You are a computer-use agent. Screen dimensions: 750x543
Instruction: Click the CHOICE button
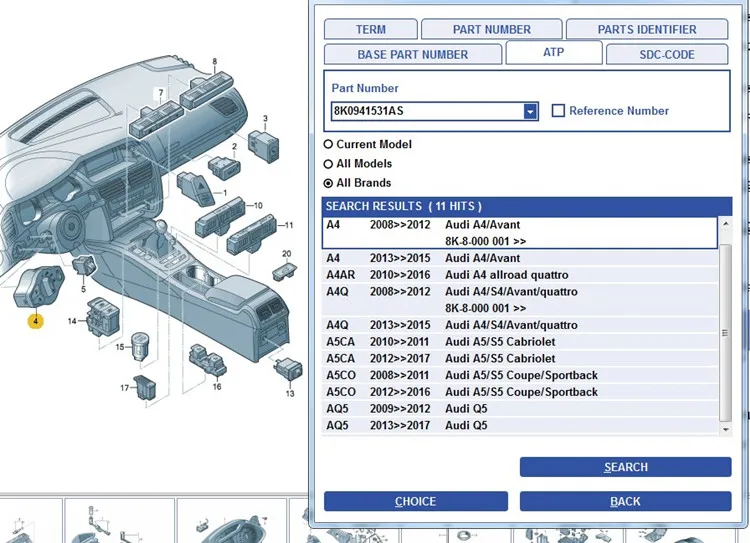(416, 501)
